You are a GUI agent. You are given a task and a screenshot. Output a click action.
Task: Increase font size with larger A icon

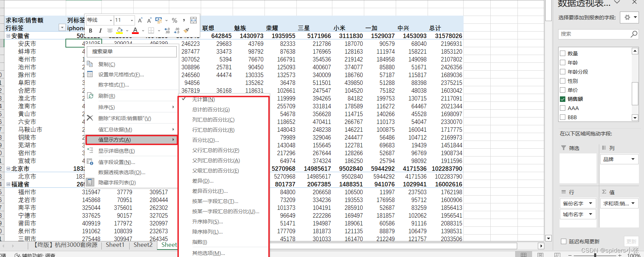[x=140, y=20]
